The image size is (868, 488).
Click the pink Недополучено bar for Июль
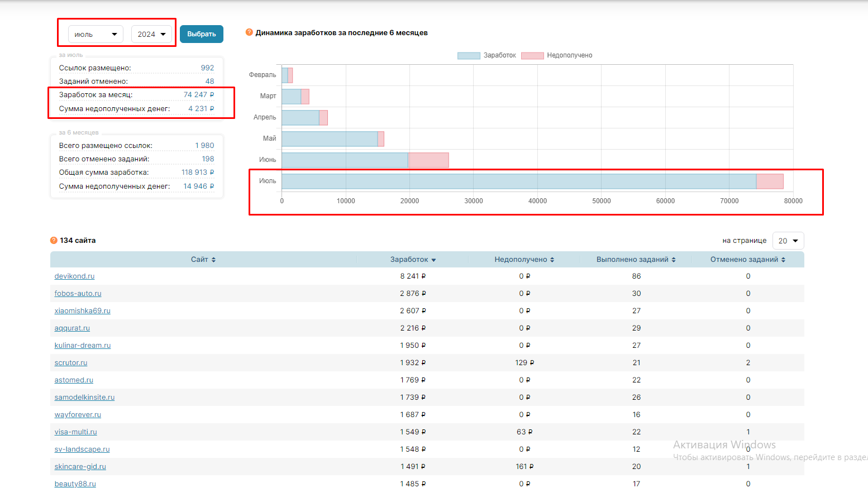pos(770,181)
